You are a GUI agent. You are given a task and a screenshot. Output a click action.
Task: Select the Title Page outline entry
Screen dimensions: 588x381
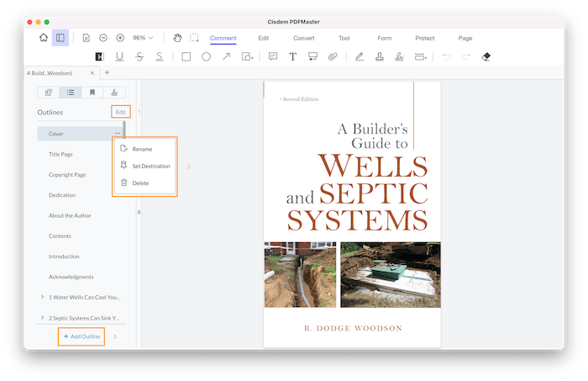60,154
